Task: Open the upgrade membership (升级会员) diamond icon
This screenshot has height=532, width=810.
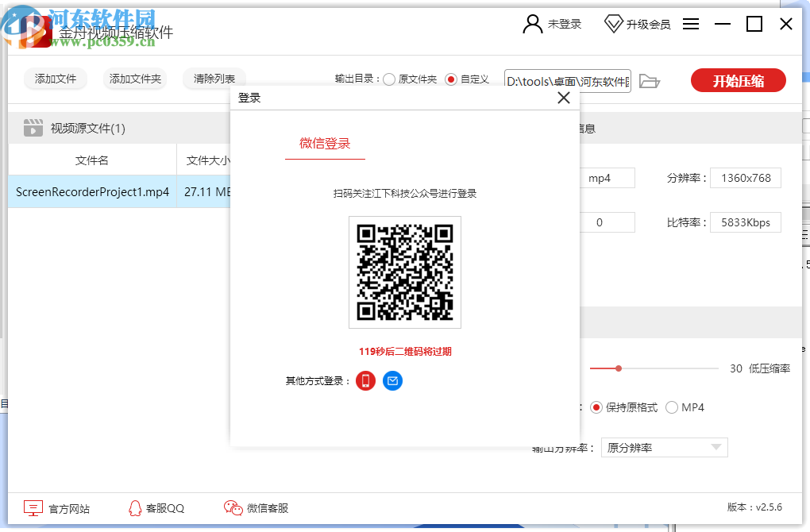Action: tap(614, 24)
